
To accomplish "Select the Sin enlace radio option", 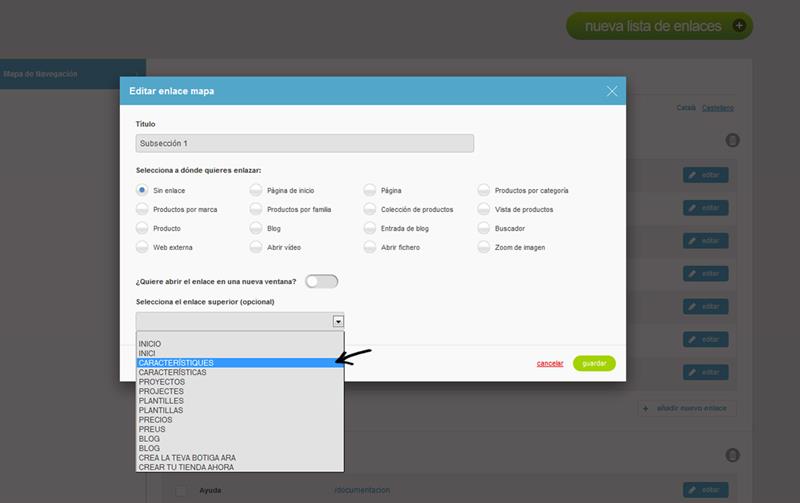I will pyautogui.click(x=142, y=190).
